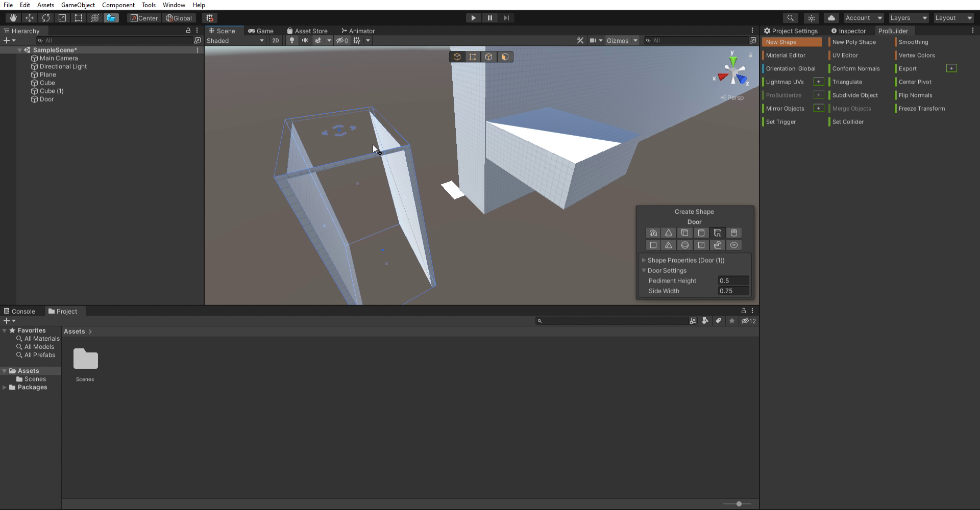Toggle scene audio on or off

pyautogui.click(x=305, y=41)
